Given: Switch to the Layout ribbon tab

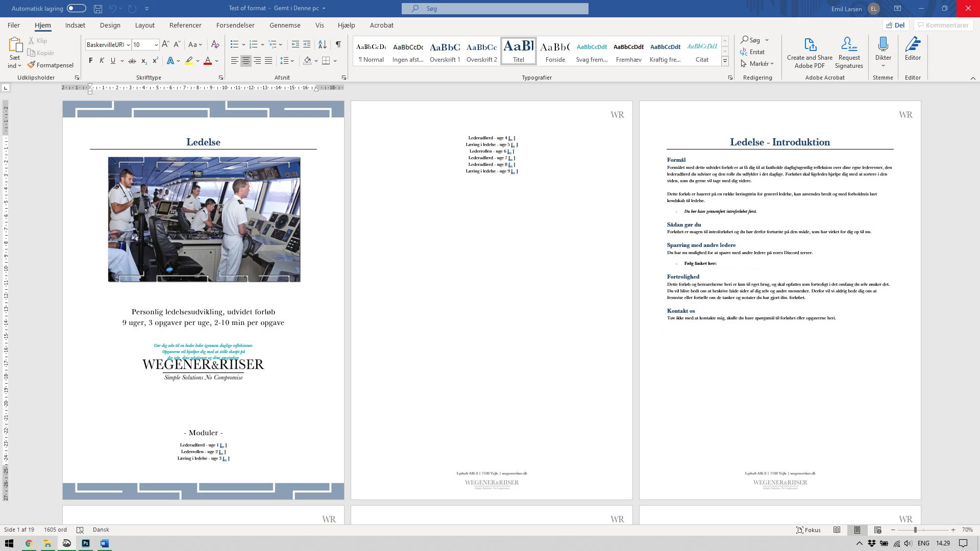Looking at the screenshot, I should click(144, 25).
